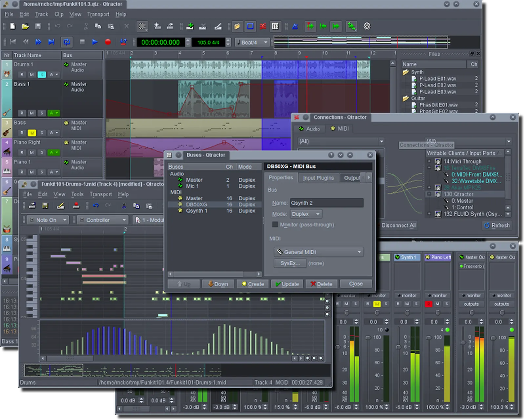The image size is (525, 420).
Task: Click the pencil edit tool in MIDI editor
Action: coord(60,206)
